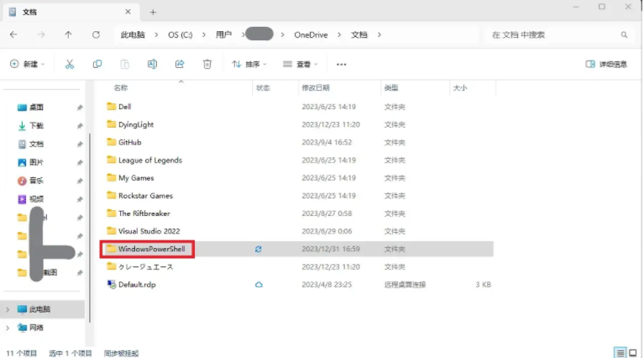Click 用户 in the address breadcrumb
Image resolution: width=644 pixels, height=358 pixels.
point(224,35)
